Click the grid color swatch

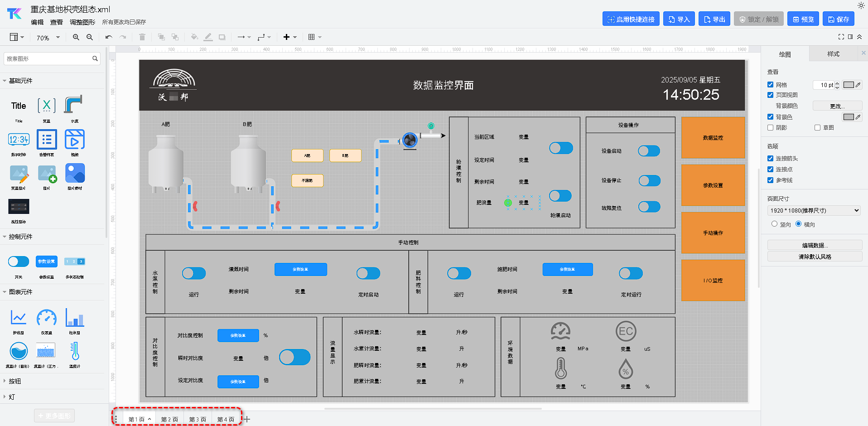(x=849, y=85)
